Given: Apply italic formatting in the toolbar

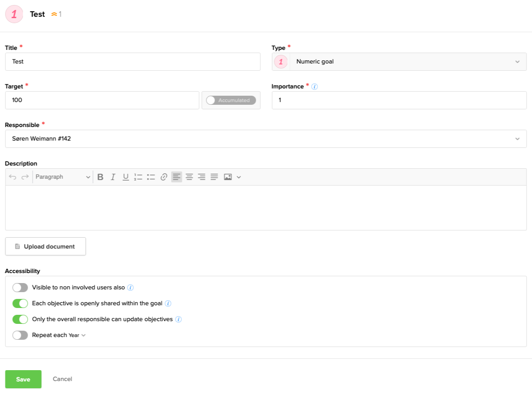Looking at the screenshot, I should point(113,177).
